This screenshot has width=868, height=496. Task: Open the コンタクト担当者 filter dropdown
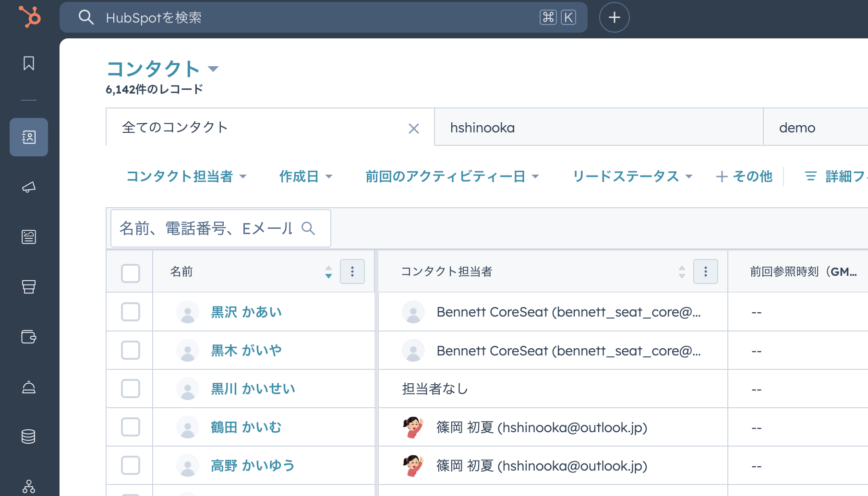(x=186, y=176)
